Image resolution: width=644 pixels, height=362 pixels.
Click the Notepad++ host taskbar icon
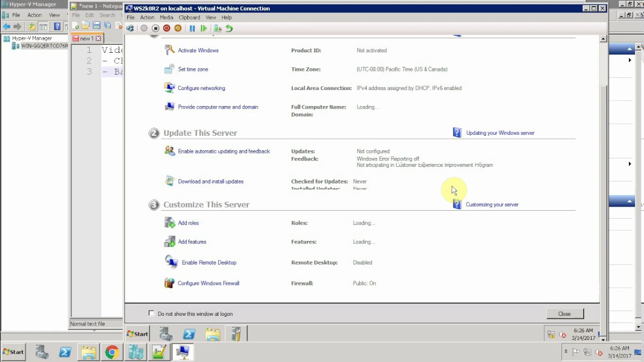pos(159,352)
